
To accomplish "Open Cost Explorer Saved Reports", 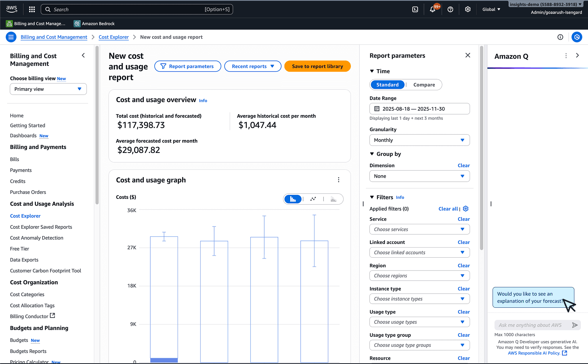I will coord(41,227).
